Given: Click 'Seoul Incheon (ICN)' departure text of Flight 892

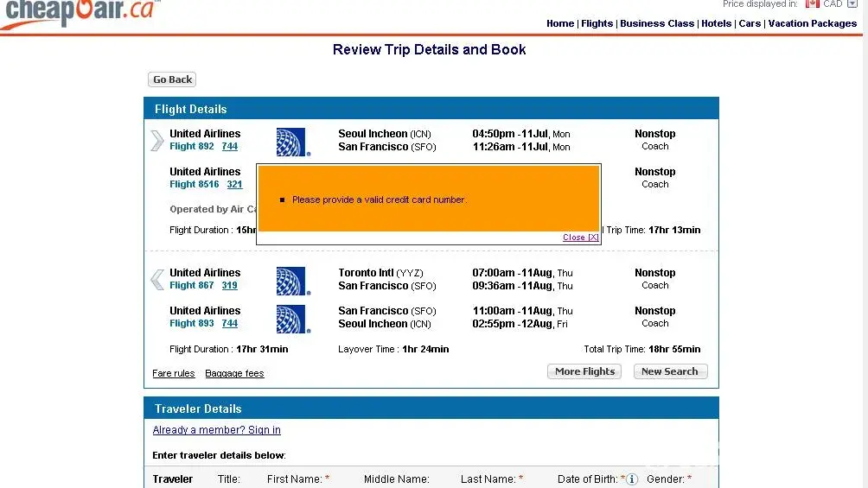Looking at the screenshot, I should [384, 134].
